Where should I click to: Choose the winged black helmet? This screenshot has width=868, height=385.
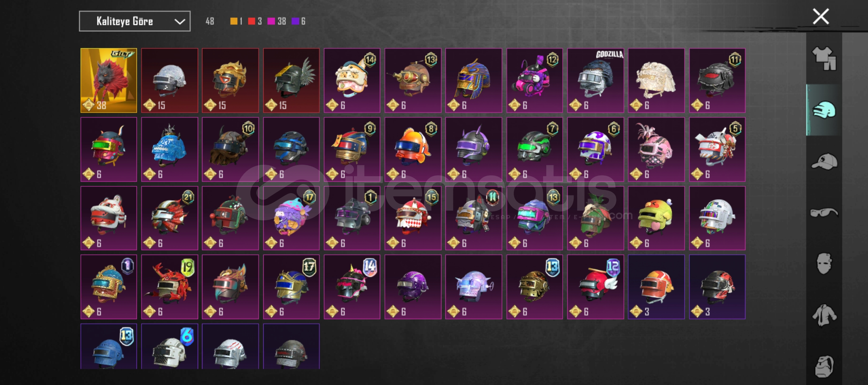click(291, 81)
